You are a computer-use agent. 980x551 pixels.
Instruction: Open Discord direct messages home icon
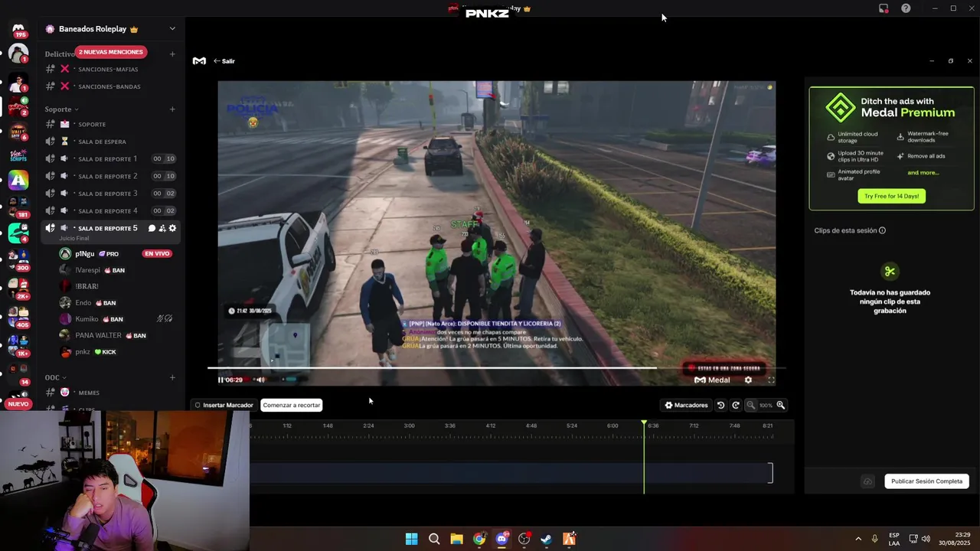(x=18, y=29)
